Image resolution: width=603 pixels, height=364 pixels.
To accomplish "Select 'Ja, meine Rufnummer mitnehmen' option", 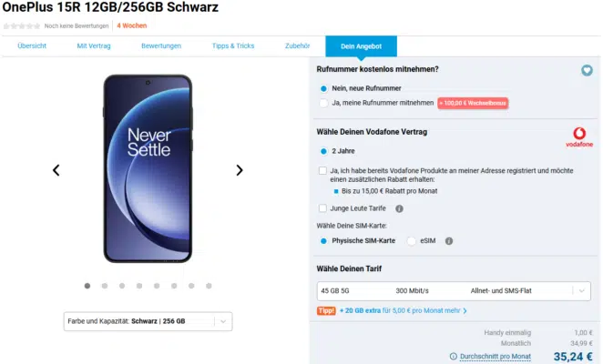I will click(323, 103).
